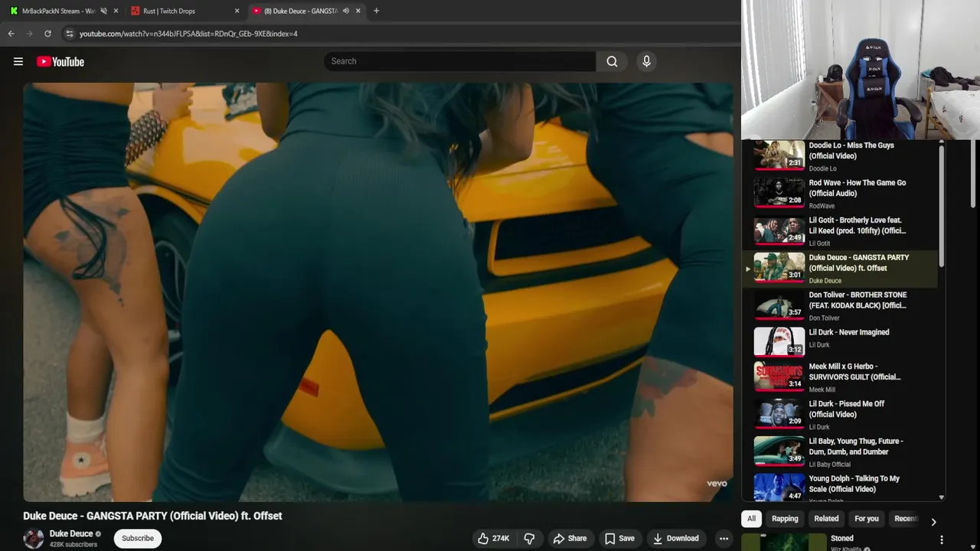
Task: Go back with browser back arrow
Action: click(11, 34)
